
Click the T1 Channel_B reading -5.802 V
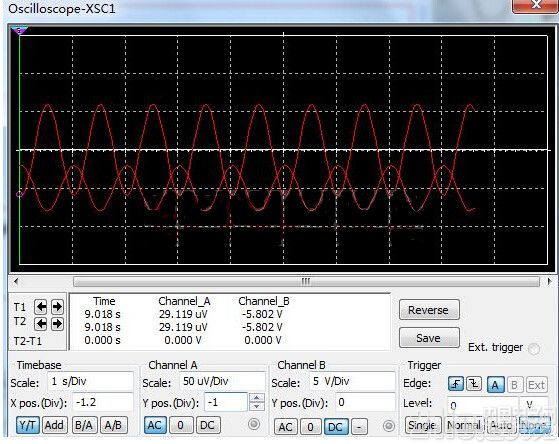(x=262, y=314)
